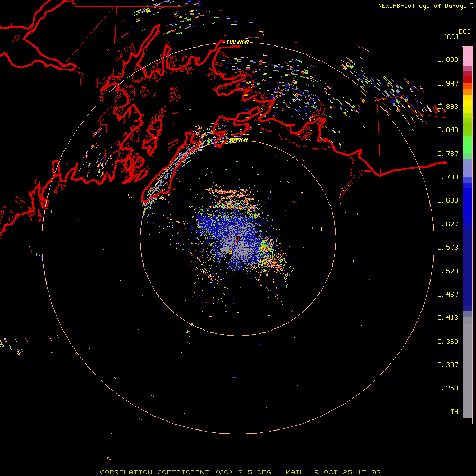476x476 pixels.
Task: Click the 100 NMI range ring label
Action: (x=237, y=42)
